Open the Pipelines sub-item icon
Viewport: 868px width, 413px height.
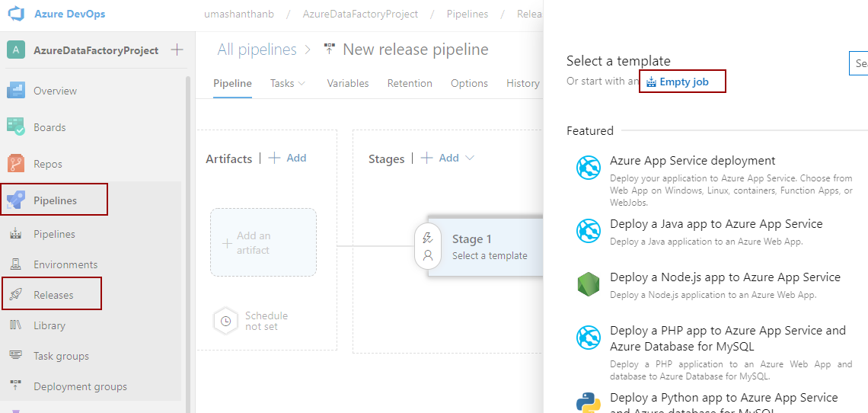tap(15, 234)
